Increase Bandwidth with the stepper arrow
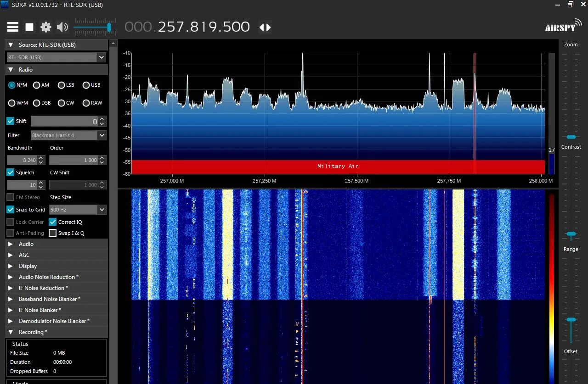 click(40, 158)
